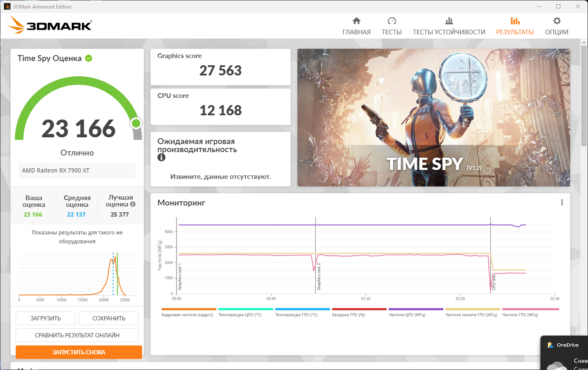Click the ЗАГРУЗИТЬ button

pos(45,318)
